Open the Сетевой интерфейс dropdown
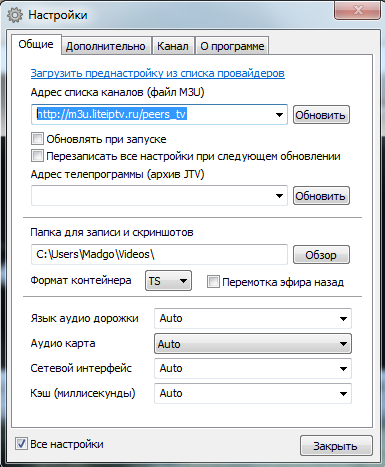Viewport: 385px width, 467px height. point(253,368)
